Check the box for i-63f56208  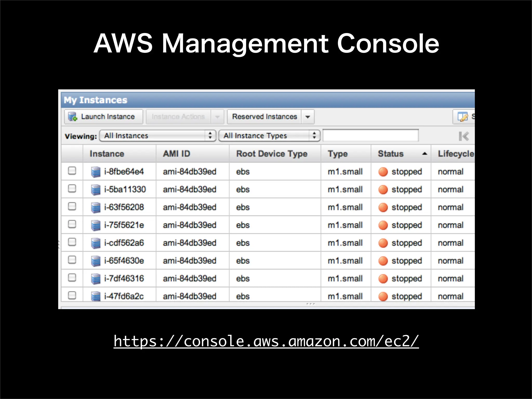(x=72, y=206)
